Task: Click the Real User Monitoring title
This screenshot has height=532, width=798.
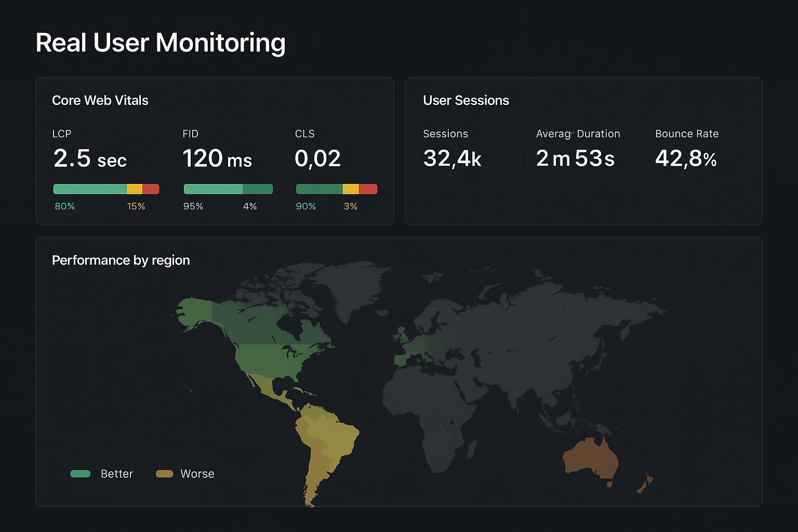Action: pyautogui.click(x=161, y=43)
